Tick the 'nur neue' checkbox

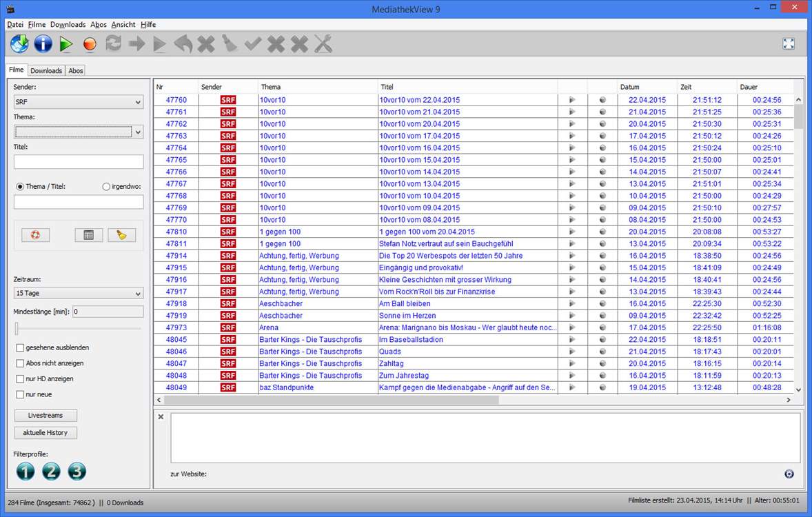pos(20,394)
